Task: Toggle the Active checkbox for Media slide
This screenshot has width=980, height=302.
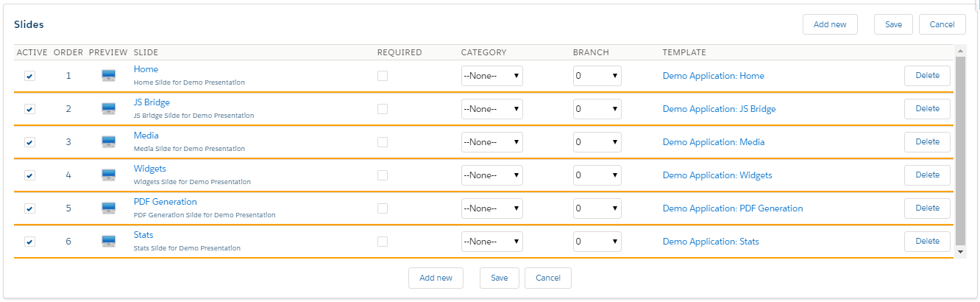Action: (x=29, y=142)
